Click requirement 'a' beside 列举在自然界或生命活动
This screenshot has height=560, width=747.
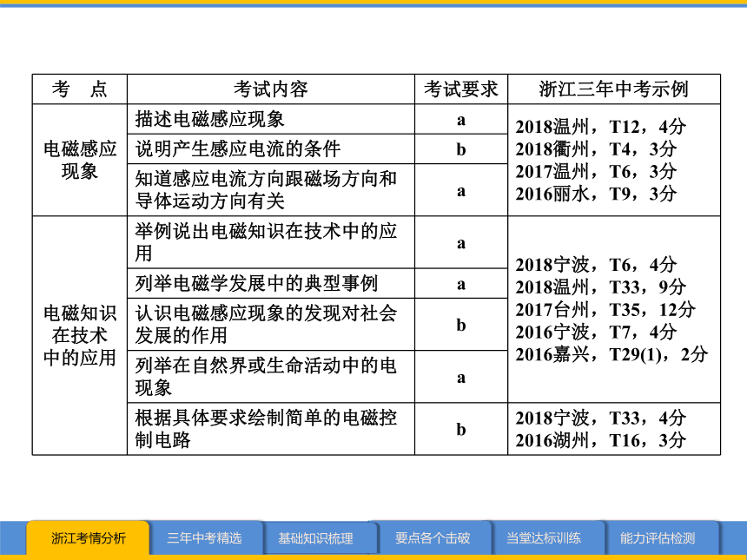tap(461, 378)
